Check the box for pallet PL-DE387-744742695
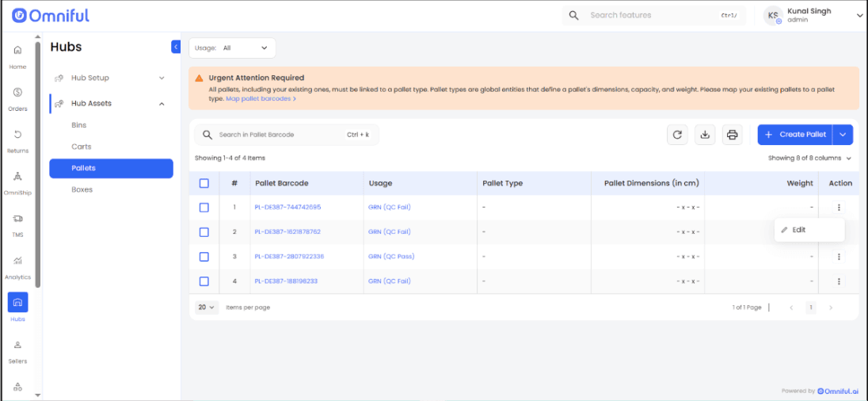The height and width of the screenshot is (401, 868). [204, 208]
